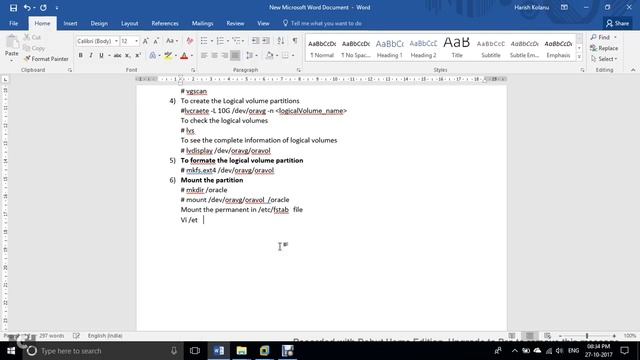Adjust the zoom slider handle
Image resolution: width=640 pixels, height=360 pixels.
(587, 336)
